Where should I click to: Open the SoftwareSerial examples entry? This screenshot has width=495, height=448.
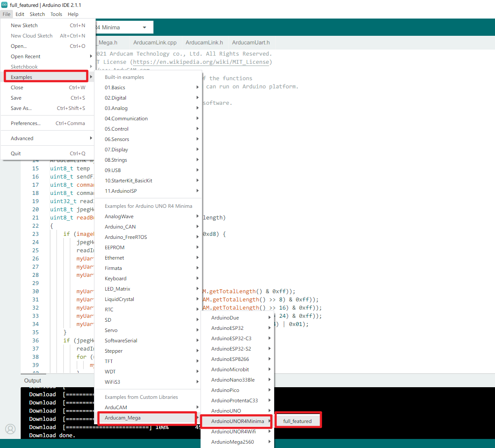(x=148, y=341)
